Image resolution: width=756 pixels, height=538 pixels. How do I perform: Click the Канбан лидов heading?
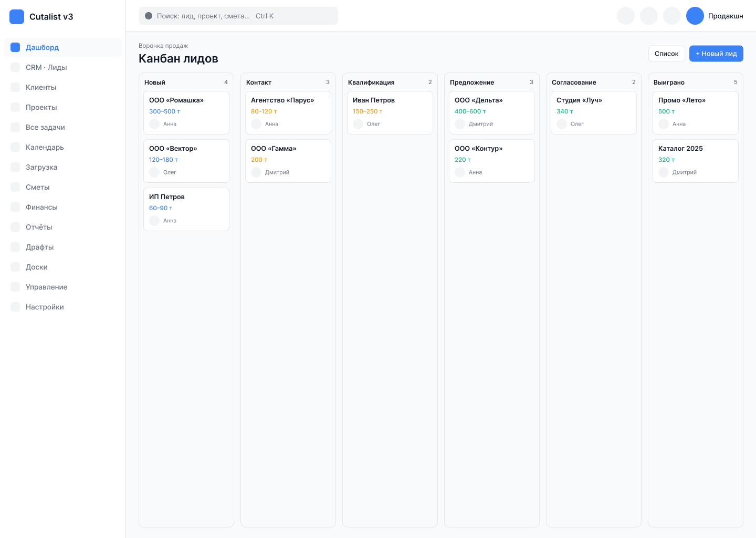tap(178, 59)
